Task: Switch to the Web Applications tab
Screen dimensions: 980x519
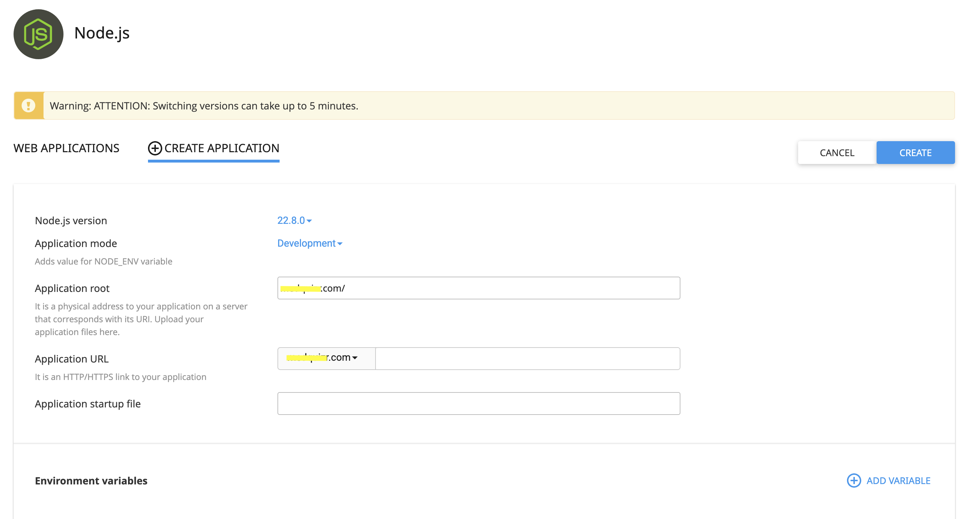Action: click(x=66, y=148)
